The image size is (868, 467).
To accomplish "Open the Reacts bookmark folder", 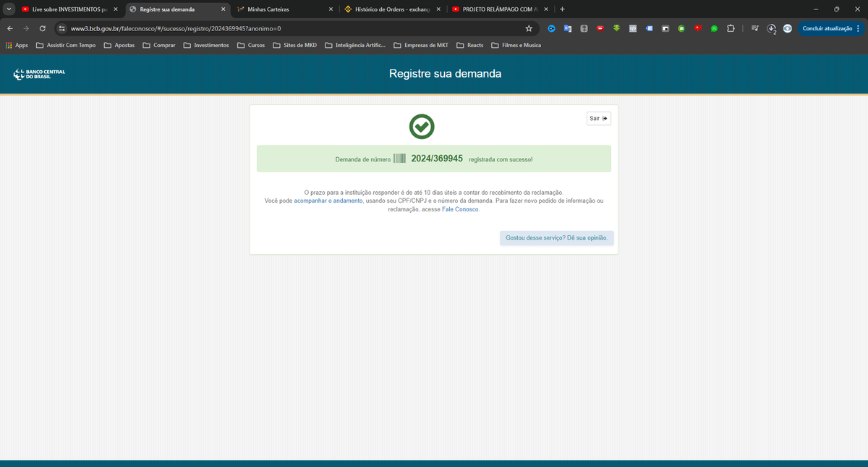I will click(469, 45).
